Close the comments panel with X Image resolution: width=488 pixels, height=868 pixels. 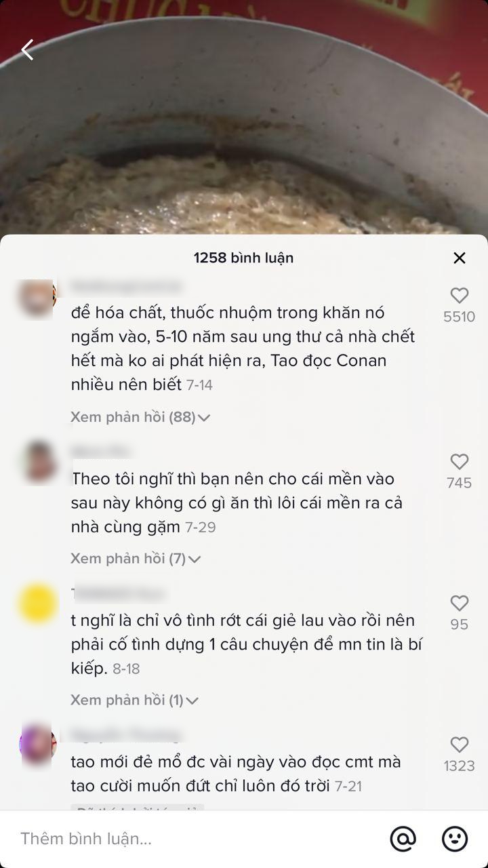point(460,258)
